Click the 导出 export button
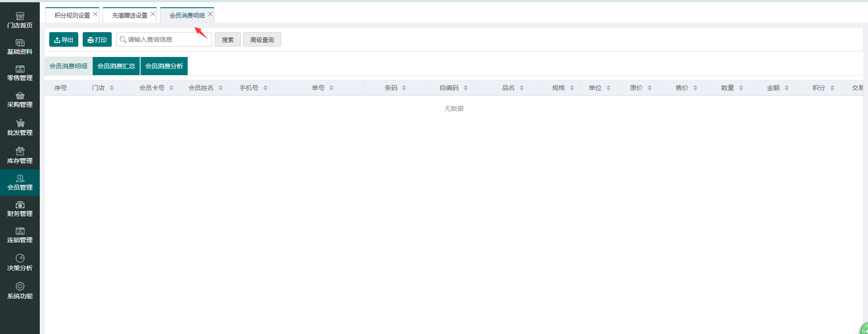Image resolution: width=868 pixels, height=334 pixels. point(64,40)
